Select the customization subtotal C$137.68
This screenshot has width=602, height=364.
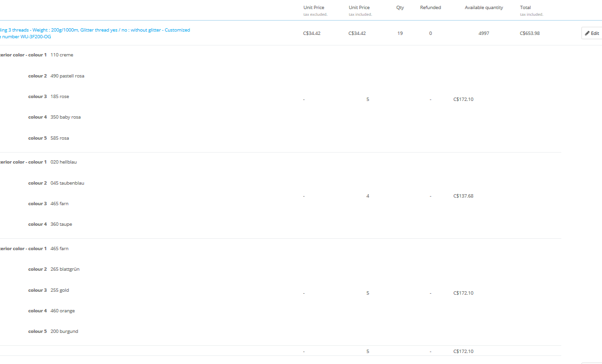point(463,196)
